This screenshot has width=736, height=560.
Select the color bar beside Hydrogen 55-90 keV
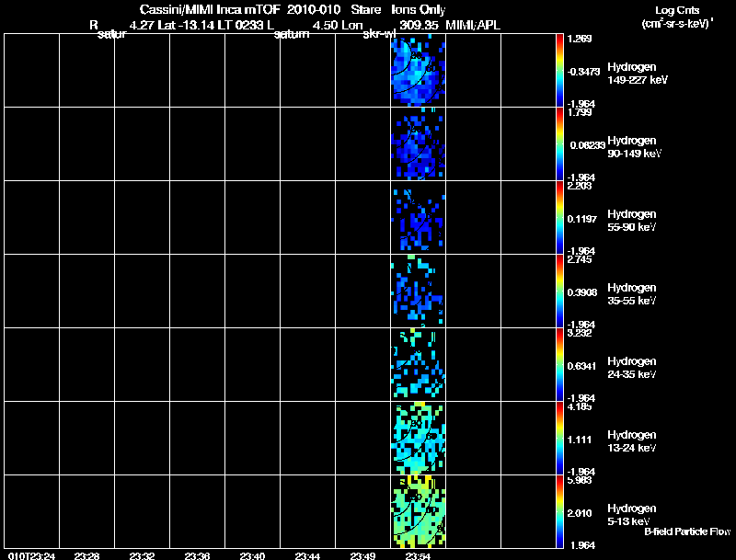(559, 218)
